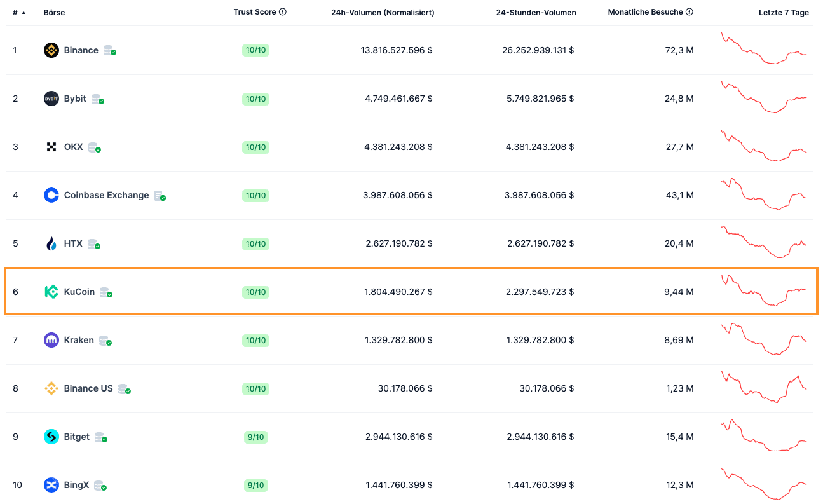This screenshot has width=823, height=504.
Task: Click the Binance logo icon in row 1
Action: click(x=51, y=50)
